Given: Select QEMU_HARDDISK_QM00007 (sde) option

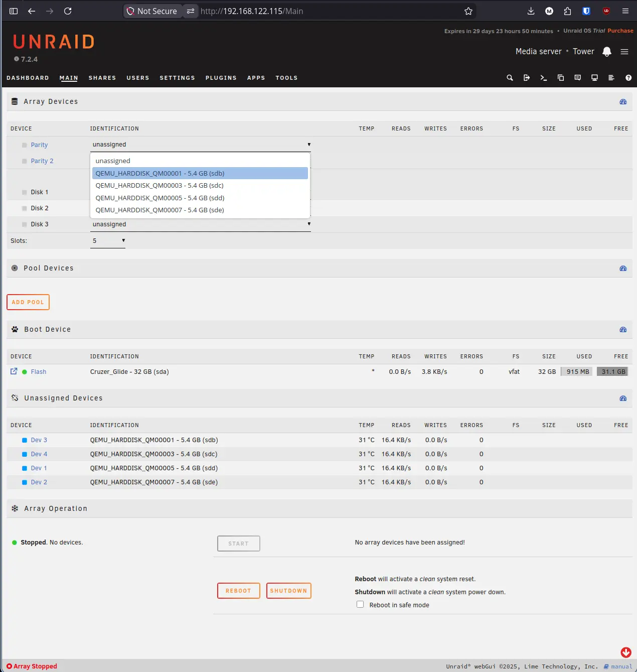Looking at the screenshot, I should (x=200, y=210).
